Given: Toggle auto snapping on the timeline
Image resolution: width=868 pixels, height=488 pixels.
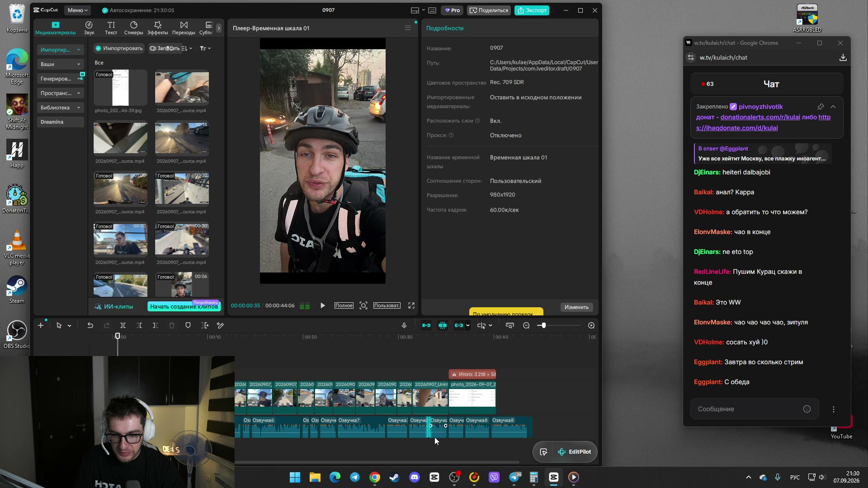Looking at the screenshot, I should click(x=443, y=325).
